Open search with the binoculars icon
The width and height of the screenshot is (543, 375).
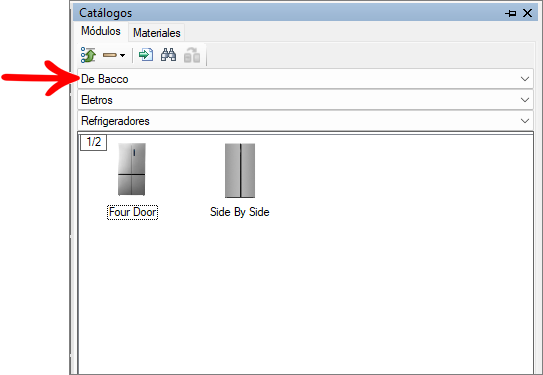point(168,55)
